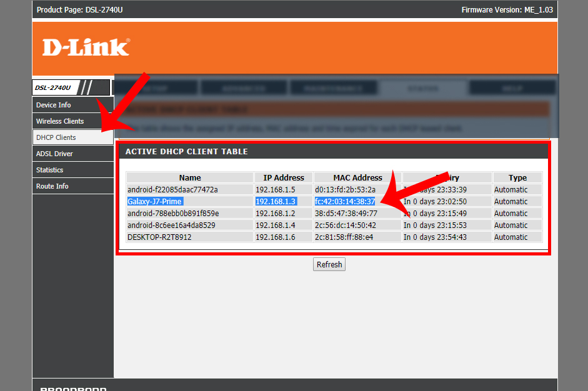Viewport: 588px width, 391px height.
Task: Click MAC address 2c:56:dc:14:50:42
Action: point(346,225)
